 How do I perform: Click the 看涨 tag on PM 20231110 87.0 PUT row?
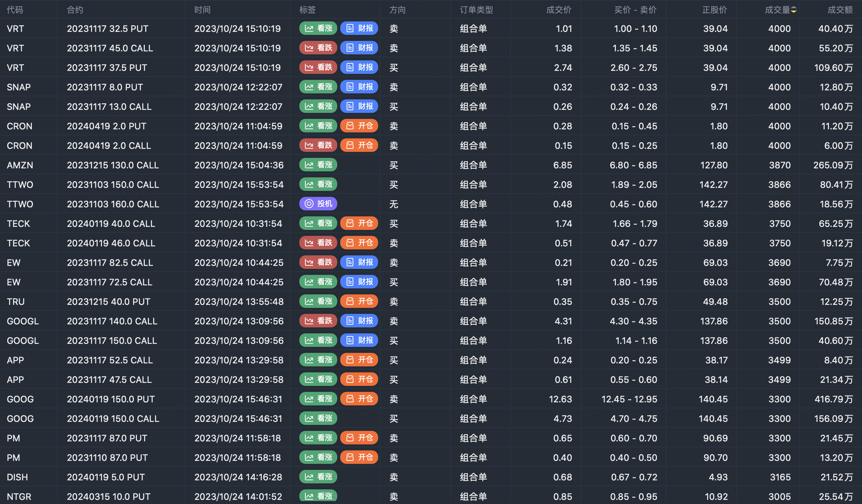tap(318, 457)
